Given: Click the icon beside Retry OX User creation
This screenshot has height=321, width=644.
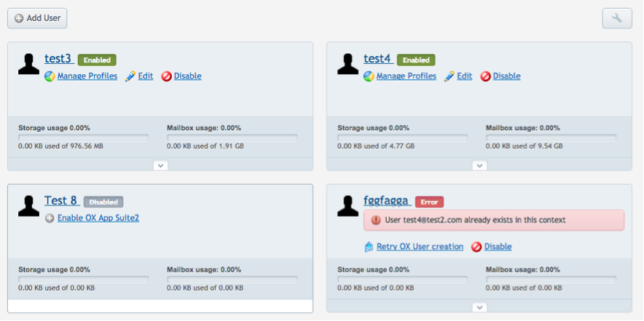Looking at the screenshot, I should point(369,247).
